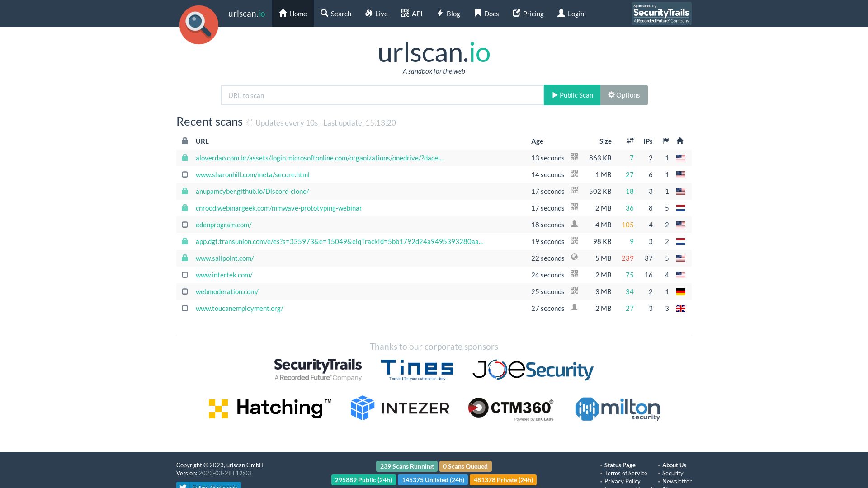The height and width of the screenshot is (488, 868).
Task: Click unlocked icon for www.sharonhill.com row
Action: pos(185,174)
